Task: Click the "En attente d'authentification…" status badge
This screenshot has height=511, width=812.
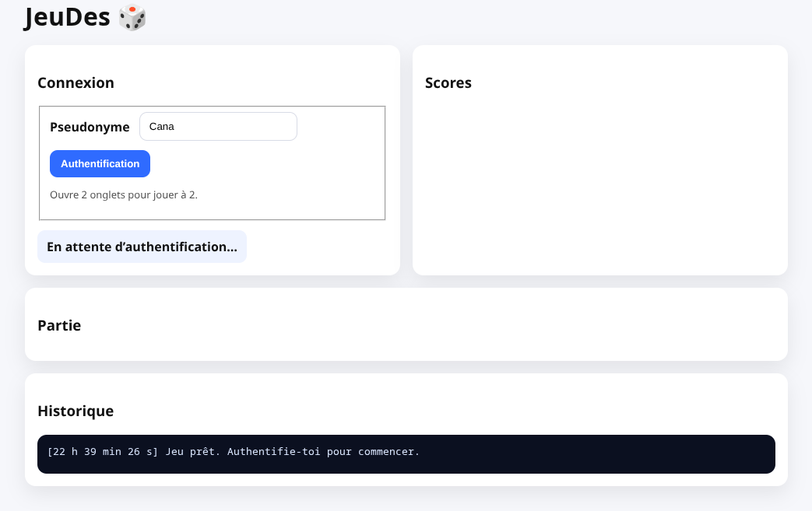Action: 142,247
